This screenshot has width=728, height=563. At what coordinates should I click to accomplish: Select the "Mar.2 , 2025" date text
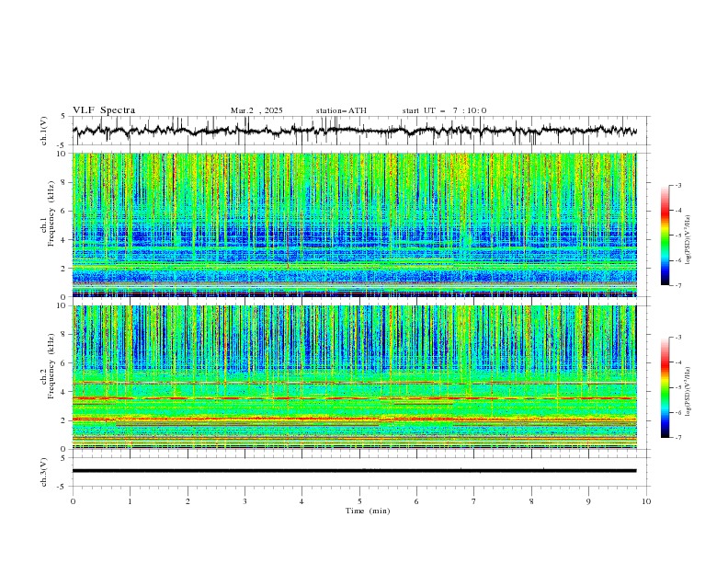(x=256, y=110)
